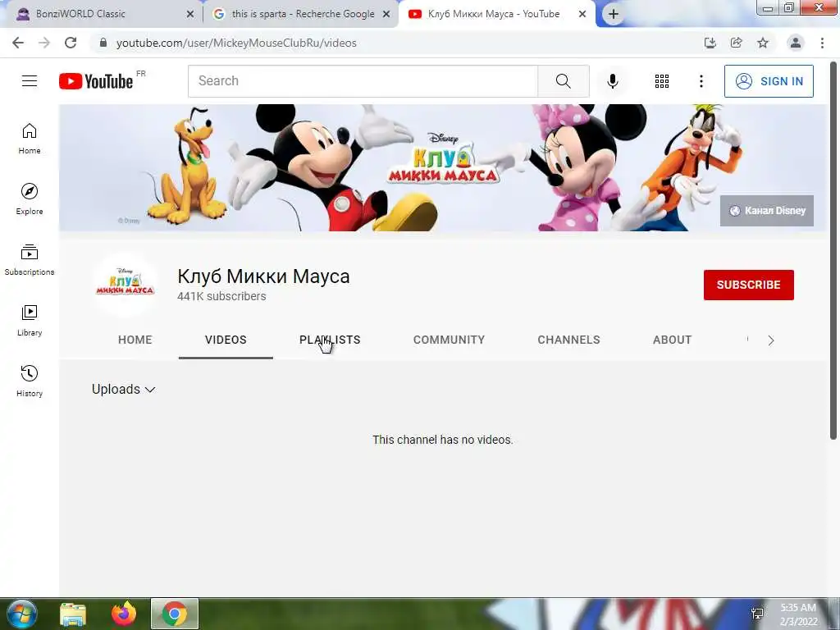Viewport: 840px width, 630px height.
Task: Open the channel HOME tab
Action: (135, 340)
